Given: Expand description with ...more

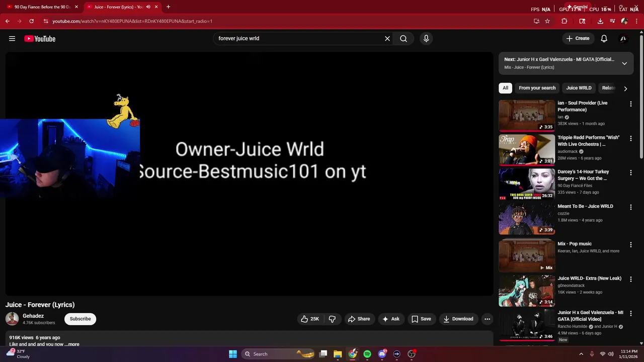Looking at the screenshot, I should click(x=72, y=344).
